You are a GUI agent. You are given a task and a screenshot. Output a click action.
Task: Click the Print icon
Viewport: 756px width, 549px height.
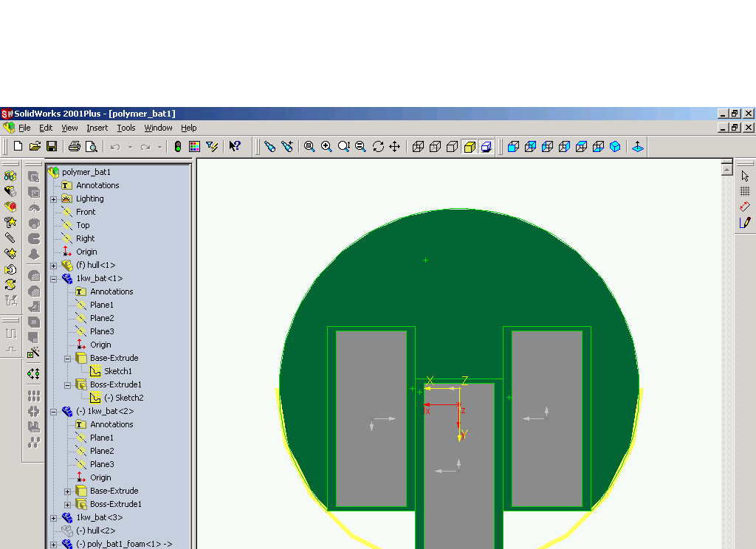pos(75,147)
